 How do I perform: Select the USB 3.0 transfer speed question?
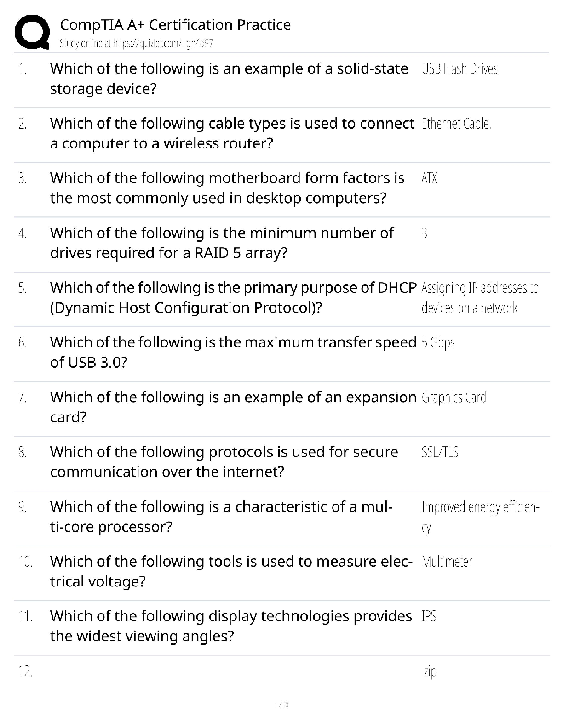pos(233,352)
